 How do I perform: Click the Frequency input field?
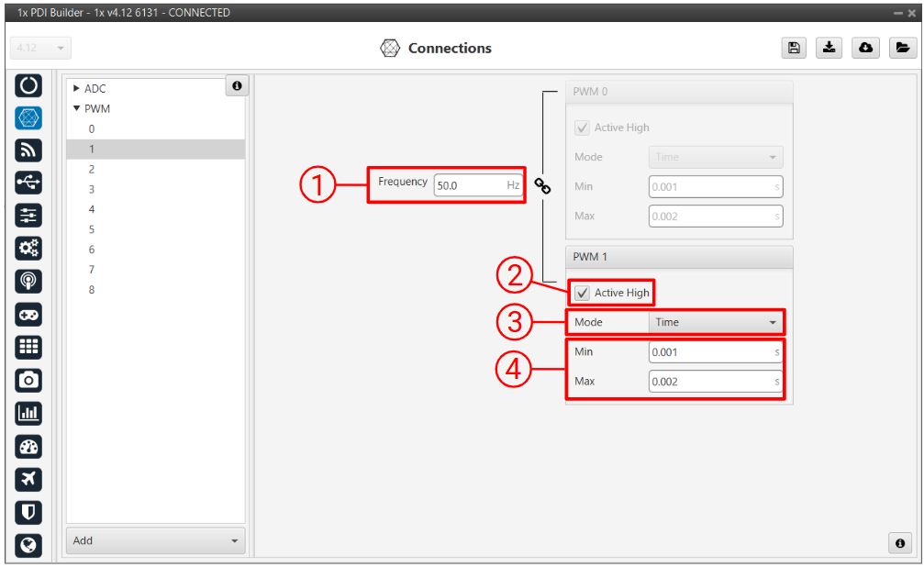(469, 185)
